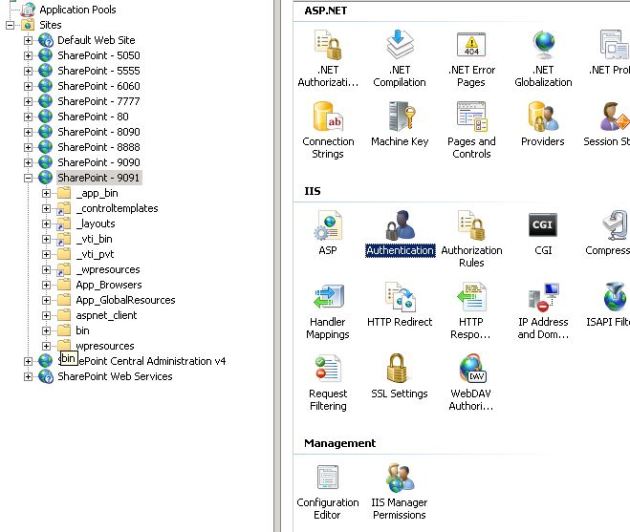
Task: Select the bin folder
Action: coord(82,330)
